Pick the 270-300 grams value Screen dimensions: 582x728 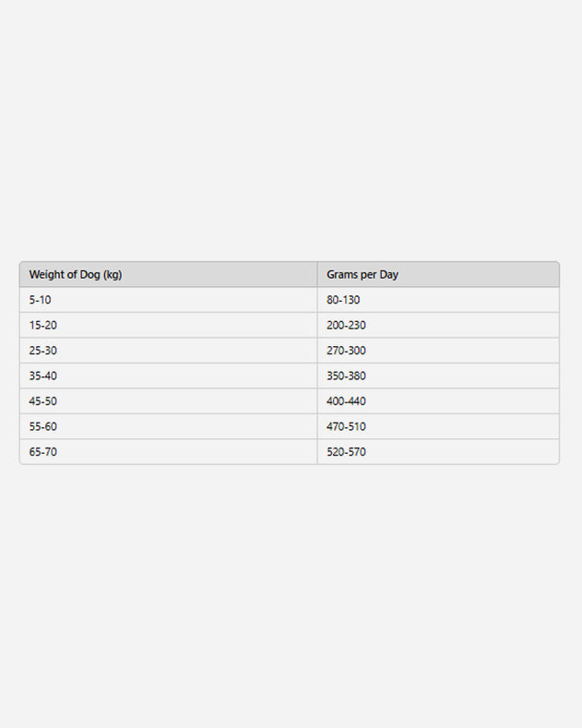pos(346,351)
